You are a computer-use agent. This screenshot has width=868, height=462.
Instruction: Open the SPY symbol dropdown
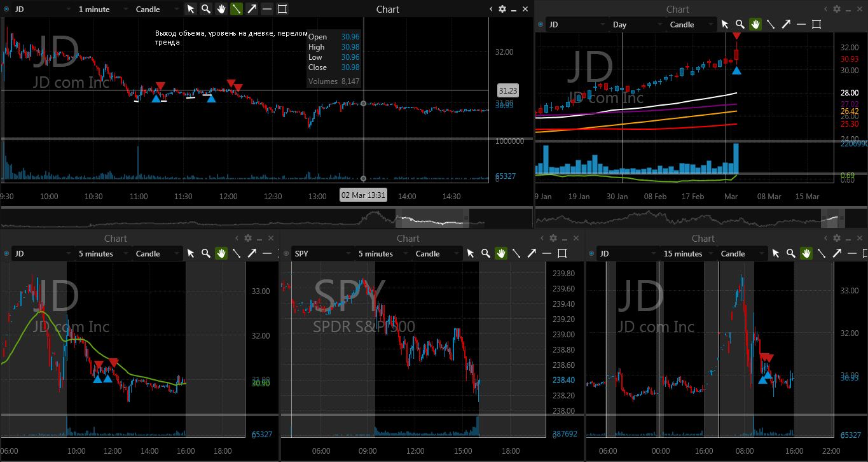point(322,253)
